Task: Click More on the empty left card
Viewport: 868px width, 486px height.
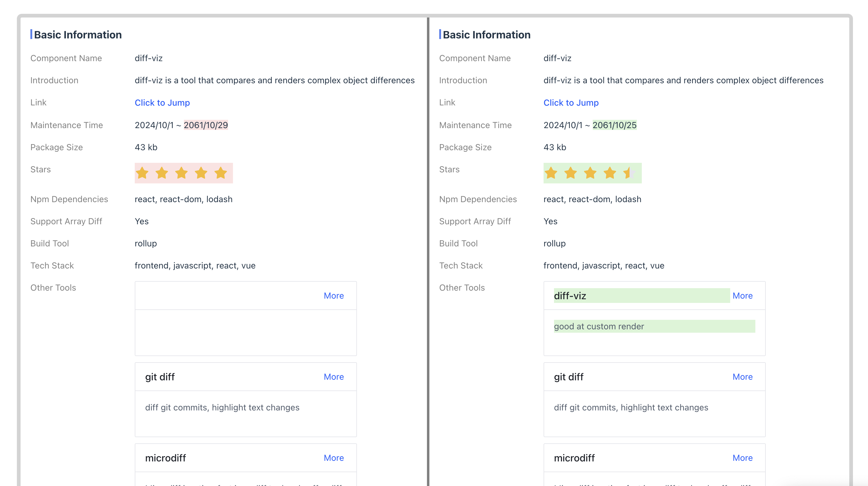Action: click(x=334, y=296)
